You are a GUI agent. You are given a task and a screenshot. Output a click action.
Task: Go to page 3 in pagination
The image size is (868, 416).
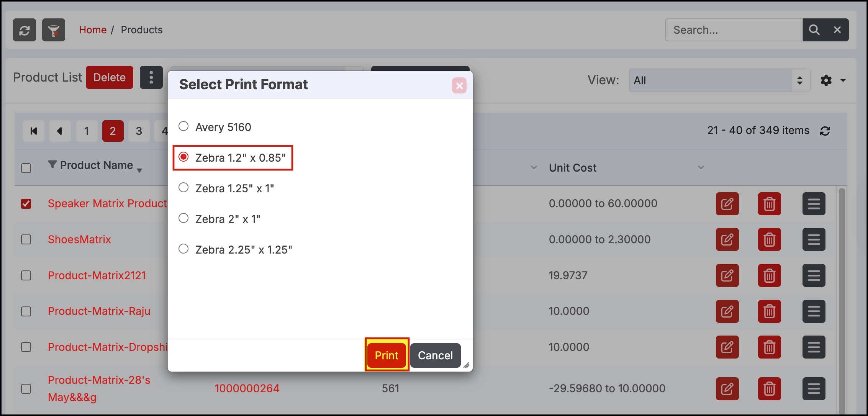click(x=139, y=131)
